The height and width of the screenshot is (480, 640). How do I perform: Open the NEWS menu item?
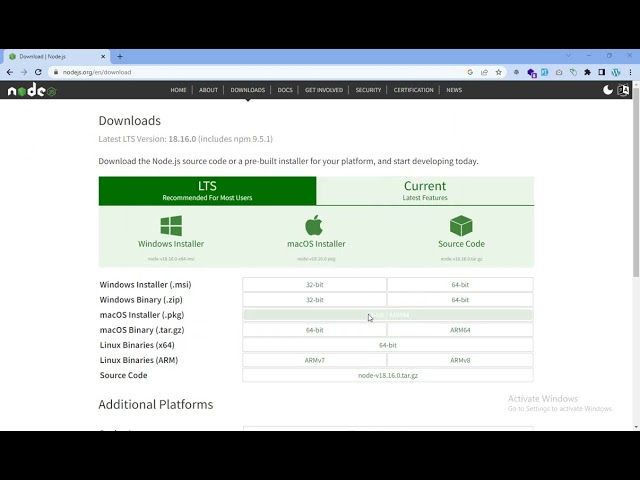(x=454, y=90)
